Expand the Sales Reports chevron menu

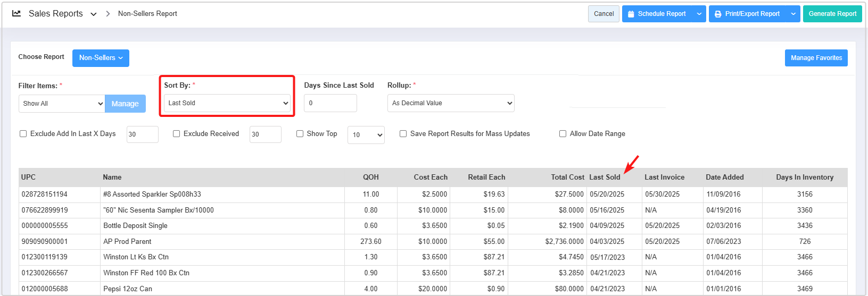coord(94,14)
